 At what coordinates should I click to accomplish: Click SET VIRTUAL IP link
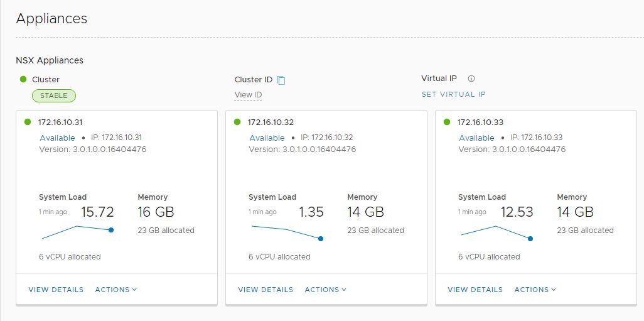click(x=453, y=94)
